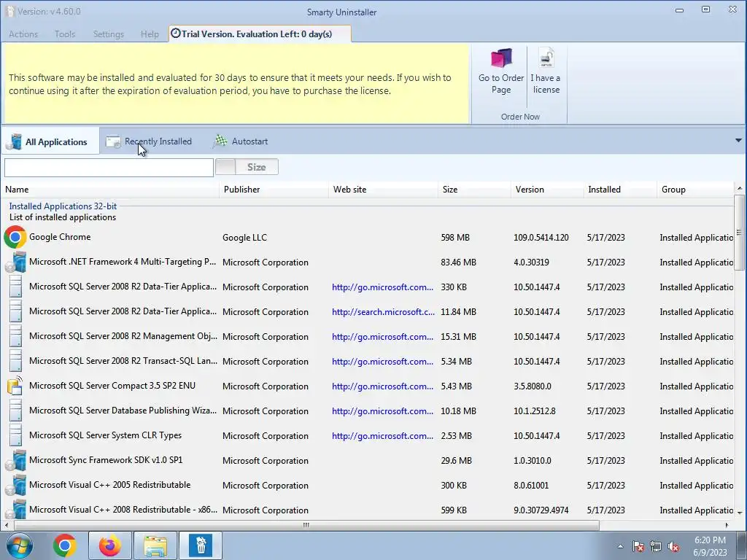Open the Windows Start menu
Image resolution: width=747 pixels, height=560 pixels.
19,545
